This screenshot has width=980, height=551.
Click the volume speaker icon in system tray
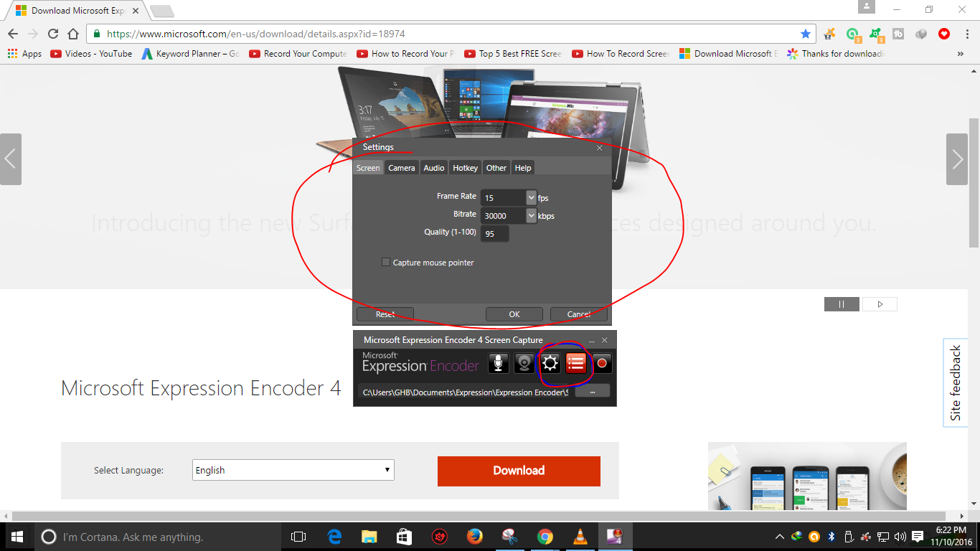900,537
